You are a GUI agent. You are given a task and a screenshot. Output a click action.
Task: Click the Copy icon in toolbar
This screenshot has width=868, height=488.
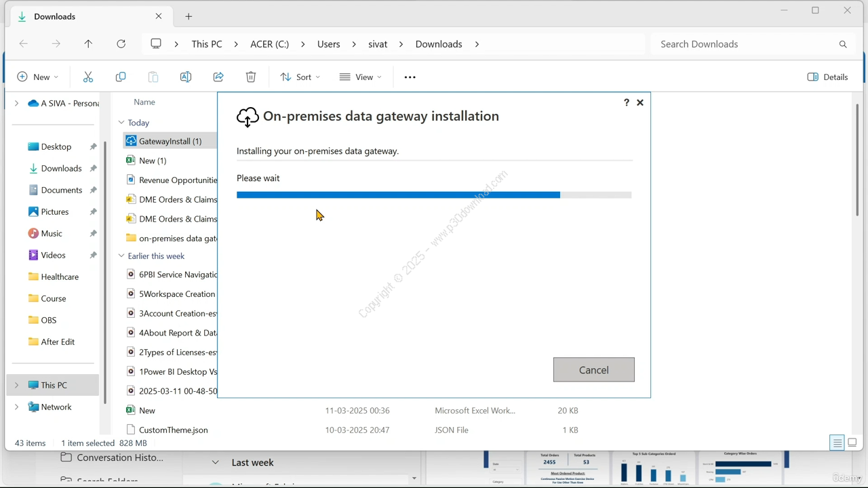coord(121,77)
